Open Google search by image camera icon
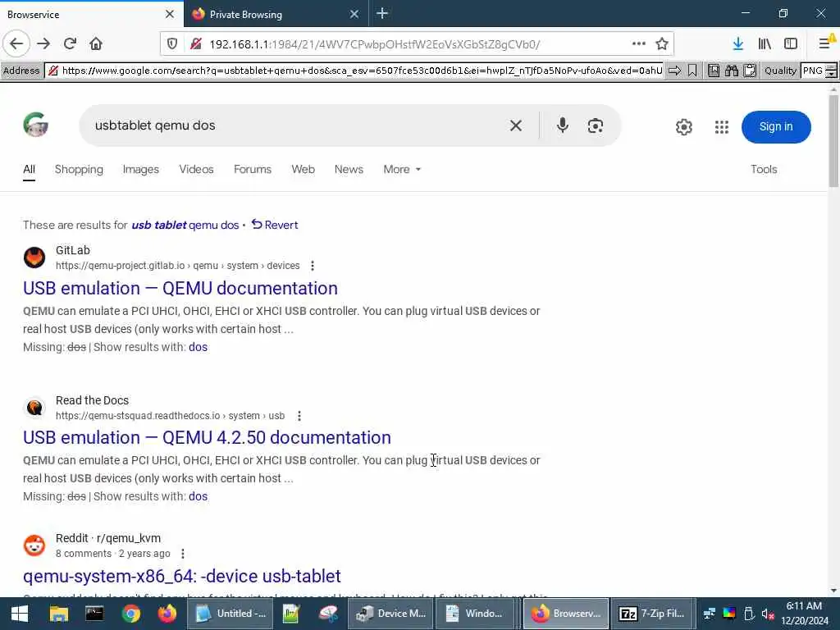The width and height of the screenshot is (840, 630). 596,126
